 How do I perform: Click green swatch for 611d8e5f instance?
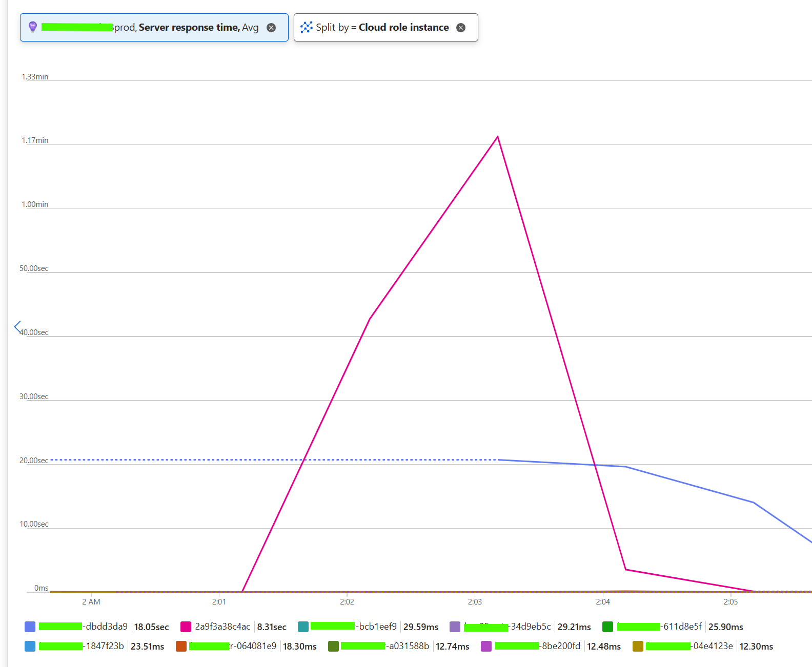point(607,627)
